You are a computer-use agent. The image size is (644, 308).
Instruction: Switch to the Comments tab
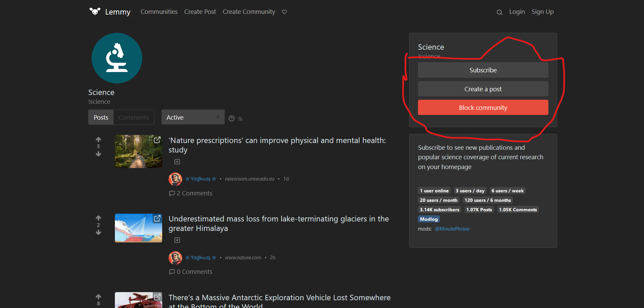point(134,117)
